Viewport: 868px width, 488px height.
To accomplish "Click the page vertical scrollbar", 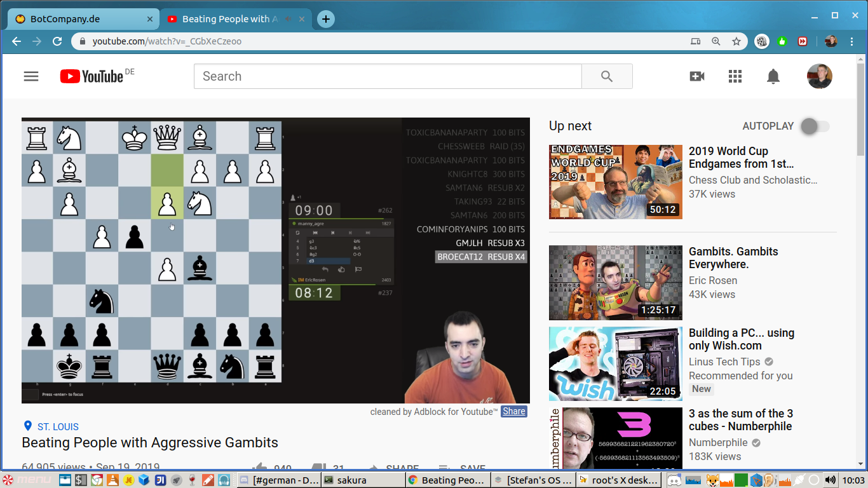I will [x=860, y=254].
